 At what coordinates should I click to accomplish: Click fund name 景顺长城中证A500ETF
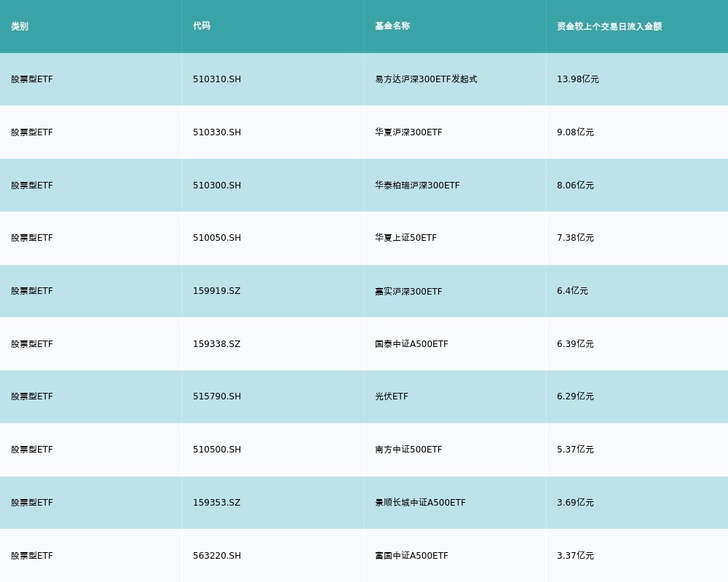(420, 503)
